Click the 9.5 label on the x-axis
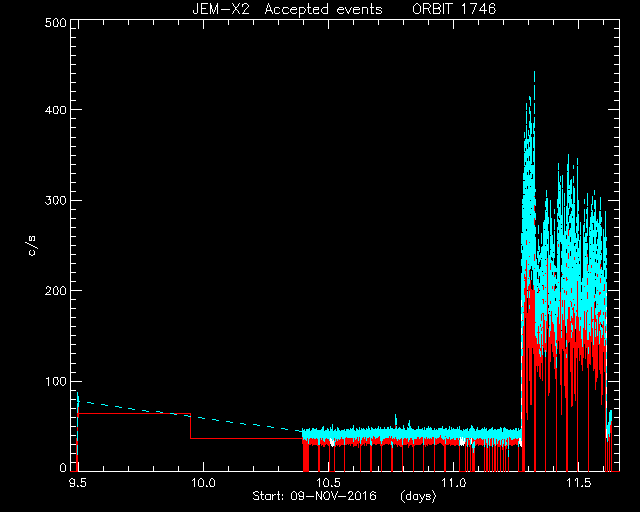This screenshot has height=512, width=640. (x=78, y=483)
